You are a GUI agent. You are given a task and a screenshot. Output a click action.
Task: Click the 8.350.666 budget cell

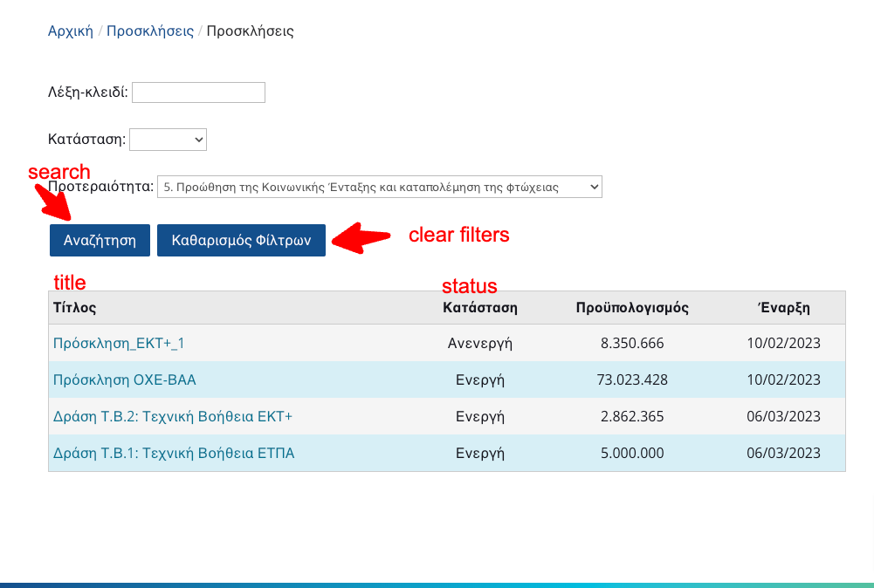(x=632, y=344)
